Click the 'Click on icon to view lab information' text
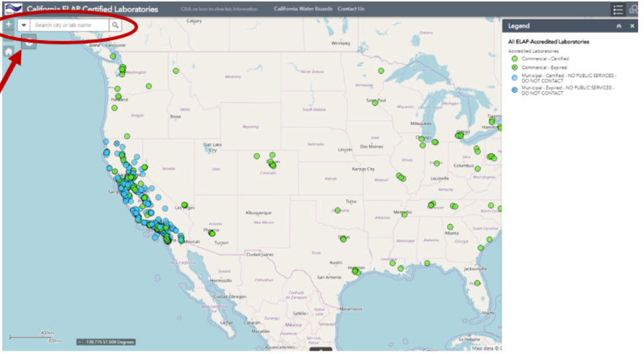644x354 pixels. click(x=219, y=9)
